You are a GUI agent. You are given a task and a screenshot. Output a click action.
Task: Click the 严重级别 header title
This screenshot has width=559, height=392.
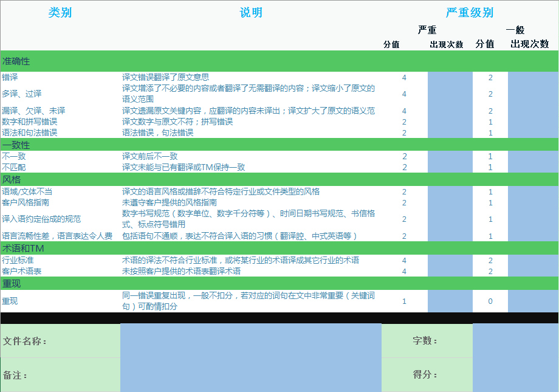(469, 13)
